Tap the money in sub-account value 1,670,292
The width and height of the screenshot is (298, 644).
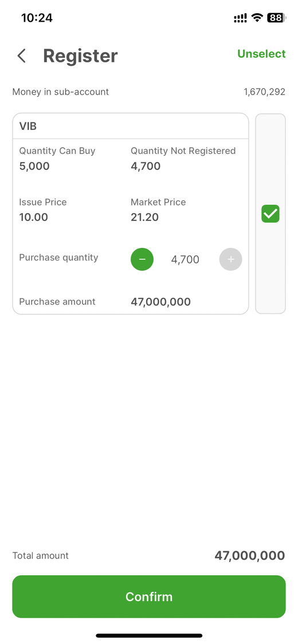(264, 92)
